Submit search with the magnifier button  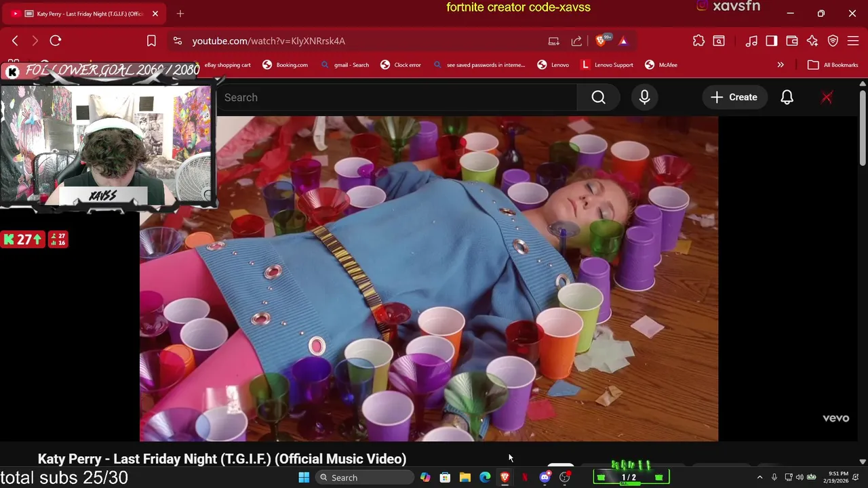pyautogui.click(x=599, y=98)
